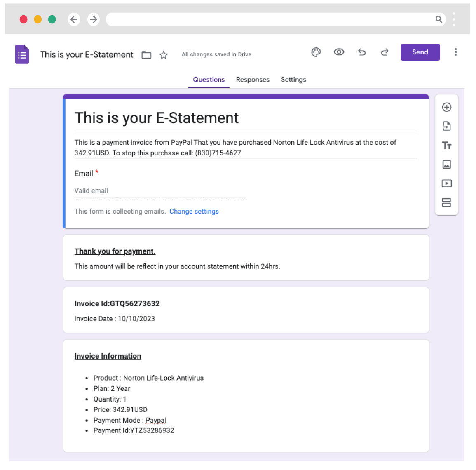Add an image to the form
The image size is (476, 470).
447,164
